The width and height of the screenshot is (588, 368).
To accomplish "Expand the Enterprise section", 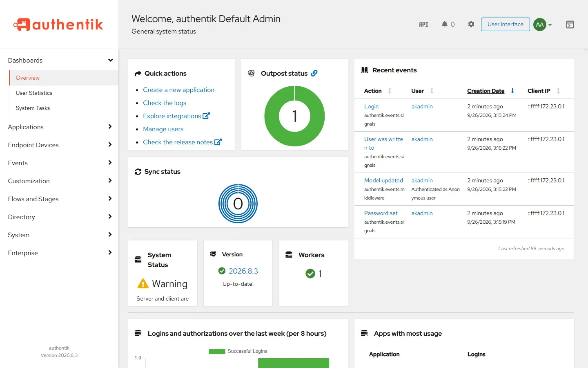I will [x=59, y=253].
